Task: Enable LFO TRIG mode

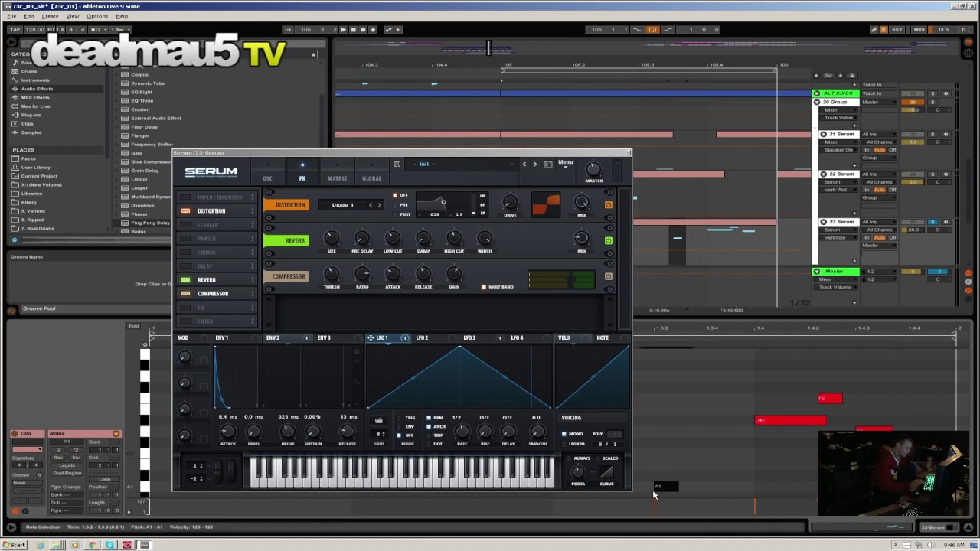Action: [x=399, y=418]
